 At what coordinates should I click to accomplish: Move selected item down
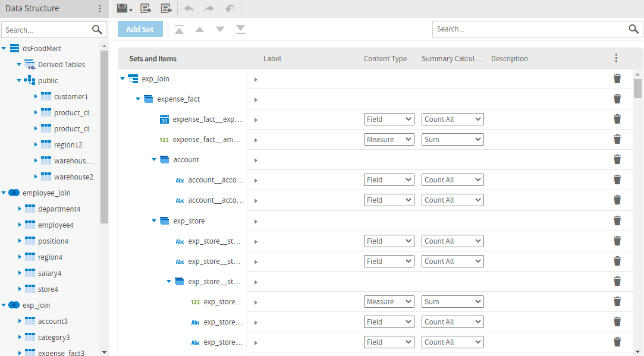220,29
